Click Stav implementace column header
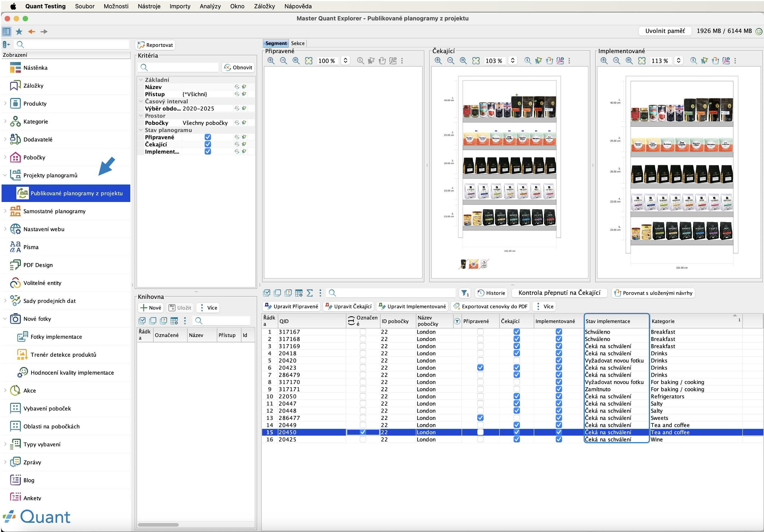 pyautogui.click(x=616, y=321)
